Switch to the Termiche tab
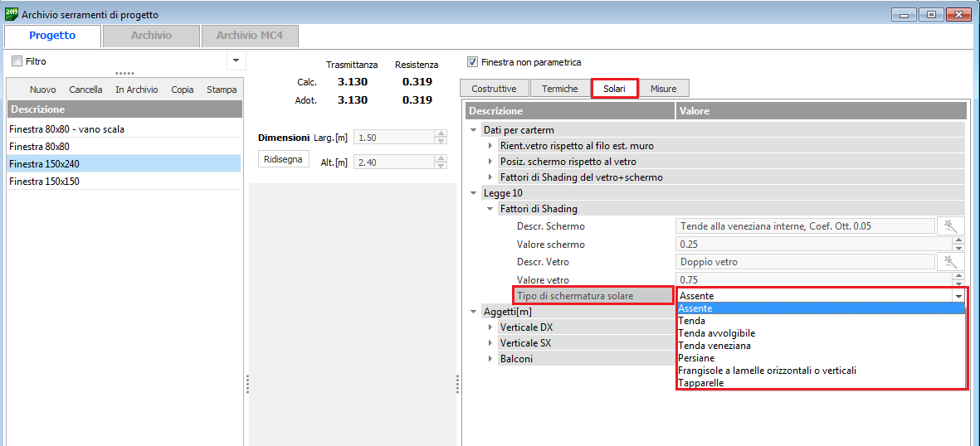 [x=559, y=89]
